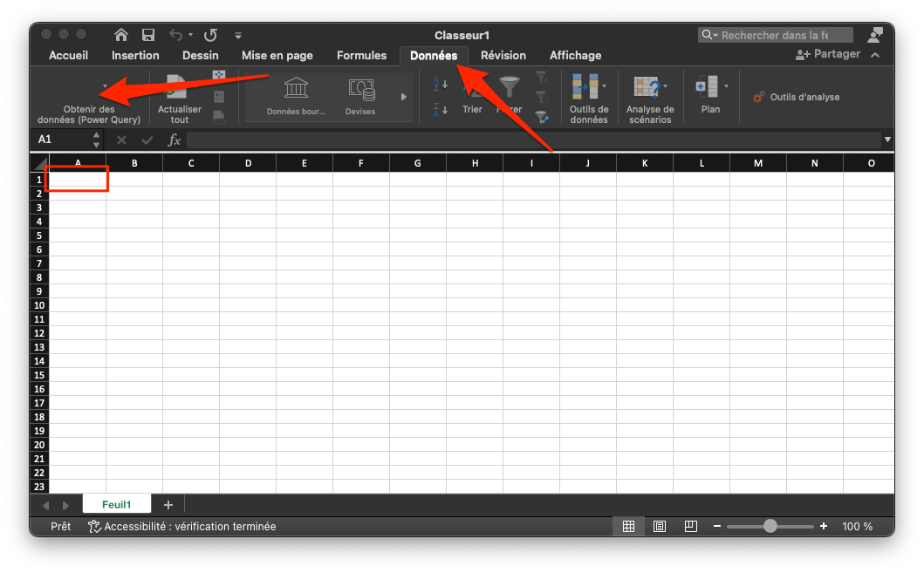The image size is (924, 573).
Task: Insert function with the fx icon
Action: (x=174, y=140)
